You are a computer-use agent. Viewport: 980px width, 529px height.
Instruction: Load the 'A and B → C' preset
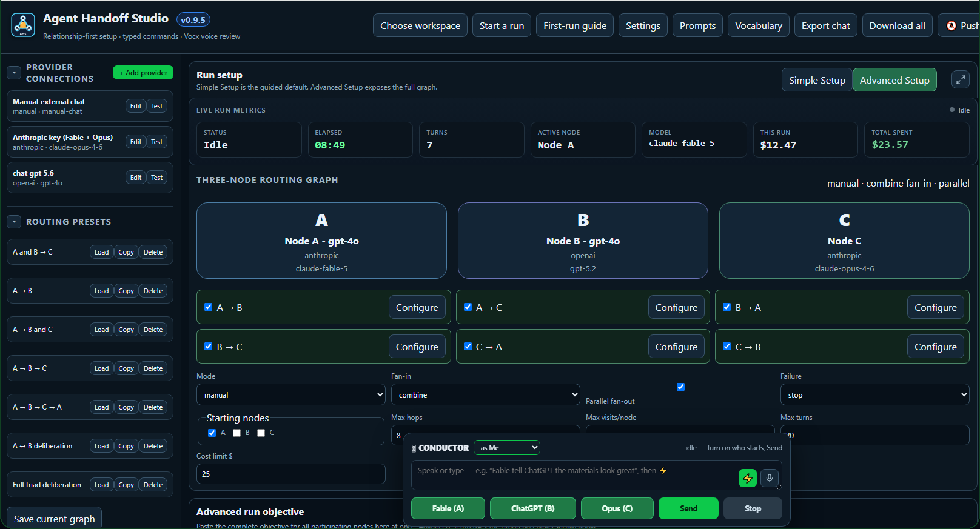coord(101,252)
